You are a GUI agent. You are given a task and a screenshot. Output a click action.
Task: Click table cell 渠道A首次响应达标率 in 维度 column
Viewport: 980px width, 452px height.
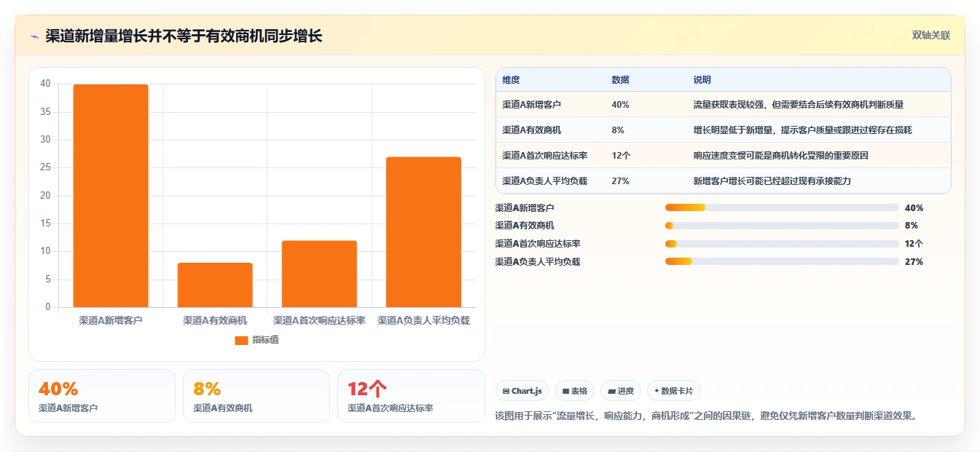coord(545,156)
